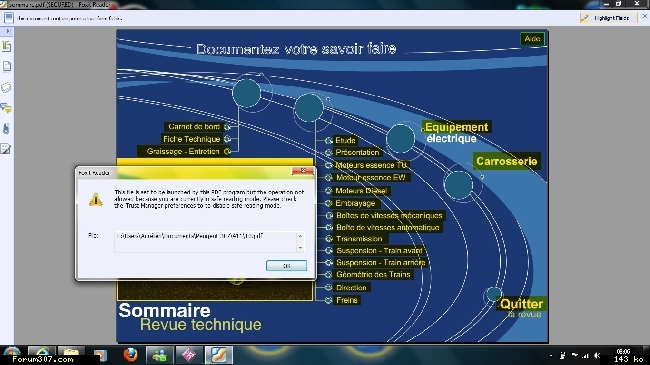
Task: Open the Freins section link
Action: coord(347,300)
